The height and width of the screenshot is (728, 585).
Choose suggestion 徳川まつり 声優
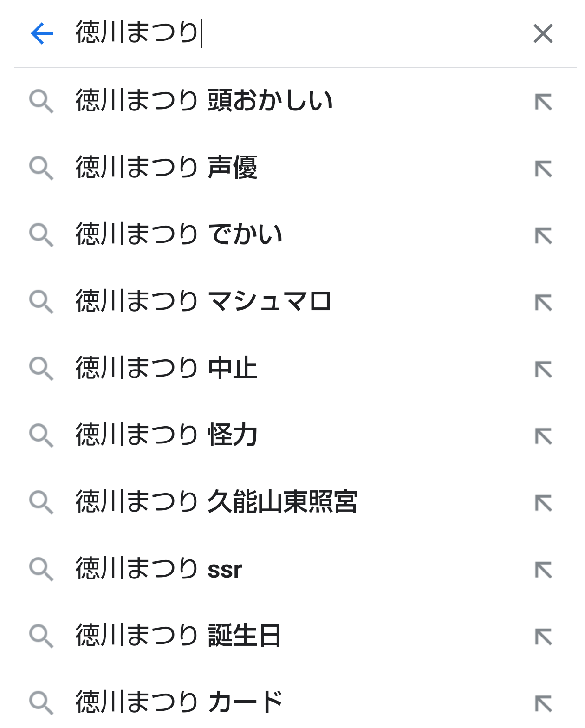coord(167,168)
